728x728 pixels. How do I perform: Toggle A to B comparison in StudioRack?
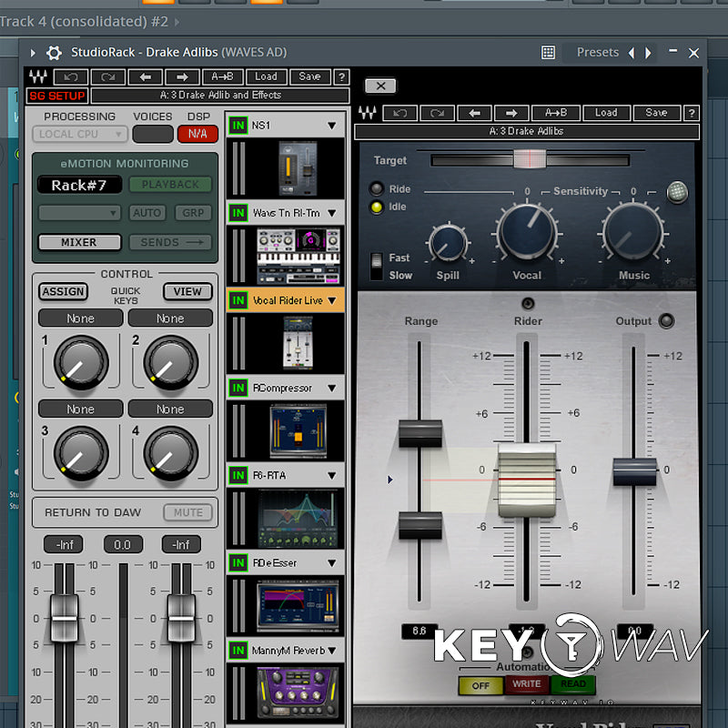coord(222,76)
